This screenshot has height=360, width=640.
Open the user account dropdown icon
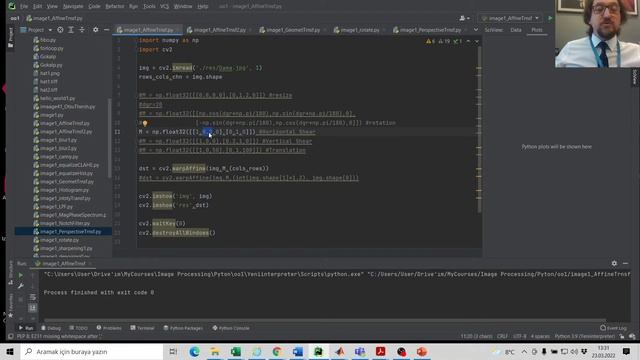(464, 18)
